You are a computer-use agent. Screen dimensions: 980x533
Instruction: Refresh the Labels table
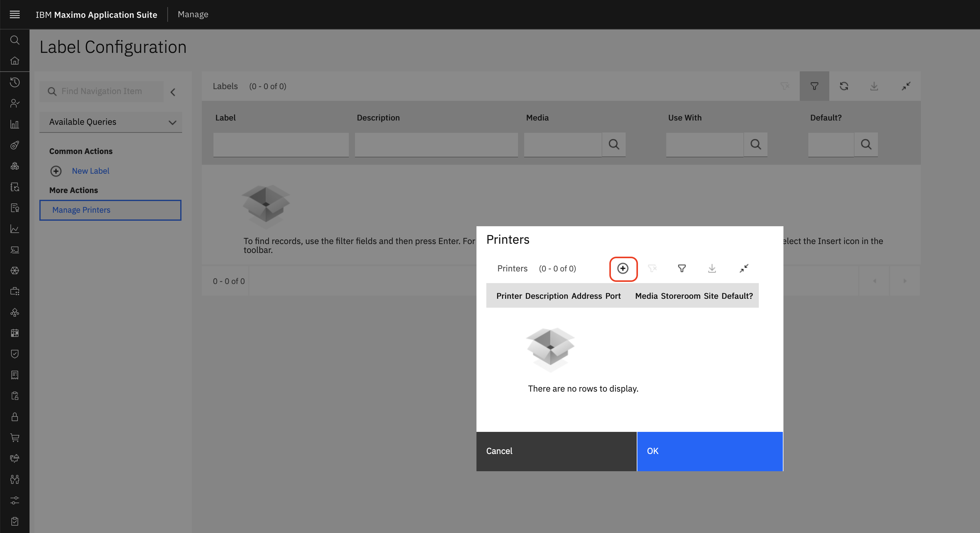point(844,86)
